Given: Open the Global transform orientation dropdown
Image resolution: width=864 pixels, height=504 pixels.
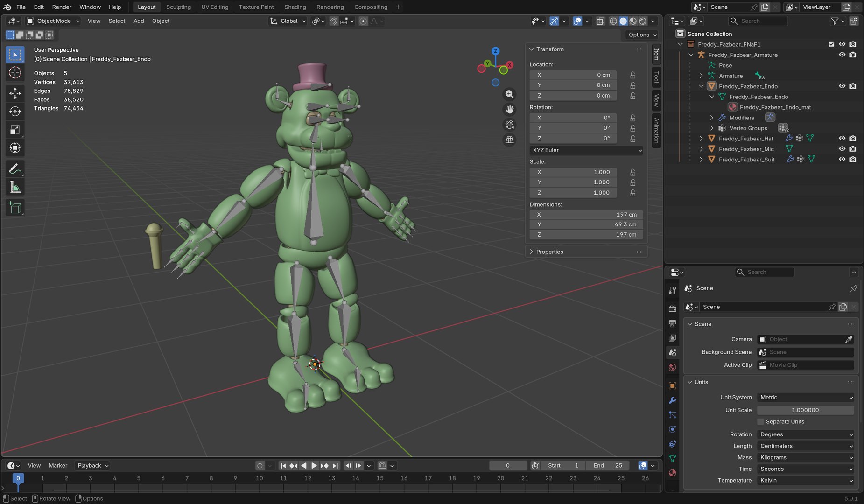Looking at the screenshot, I should [x=288, y=21].
